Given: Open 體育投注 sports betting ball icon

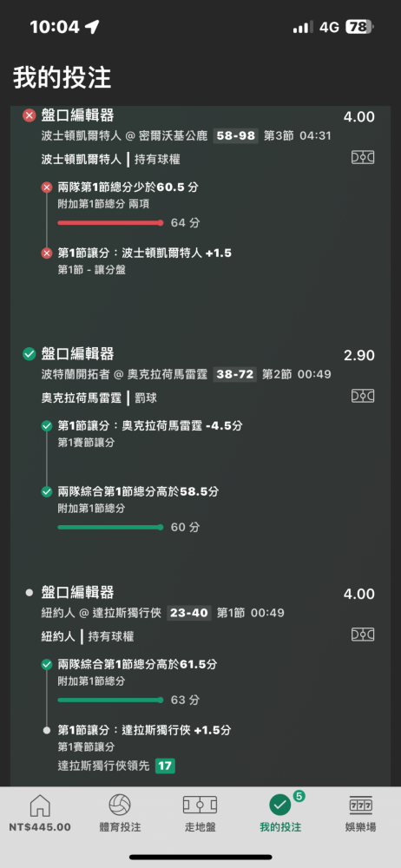Looking at the screenshot, I should 120,814.
